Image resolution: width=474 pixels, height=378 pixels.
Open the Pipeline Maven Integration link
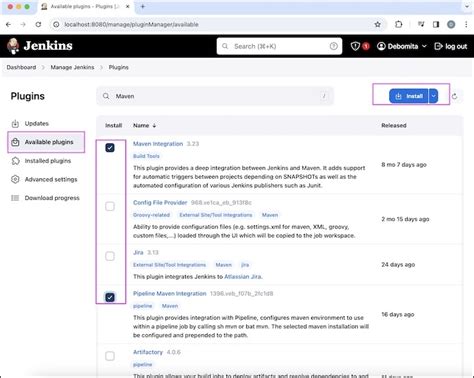pos(170,294)
